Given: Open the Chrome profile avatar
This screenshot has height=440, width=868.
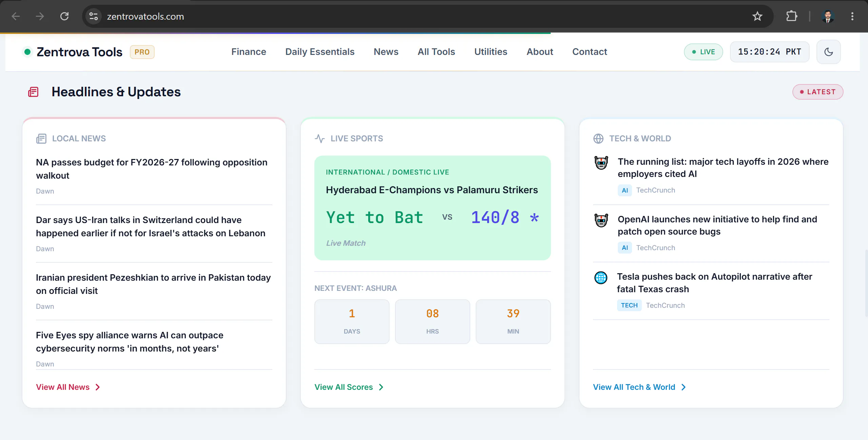Looking at the screenshot, I should pos(828,16).
